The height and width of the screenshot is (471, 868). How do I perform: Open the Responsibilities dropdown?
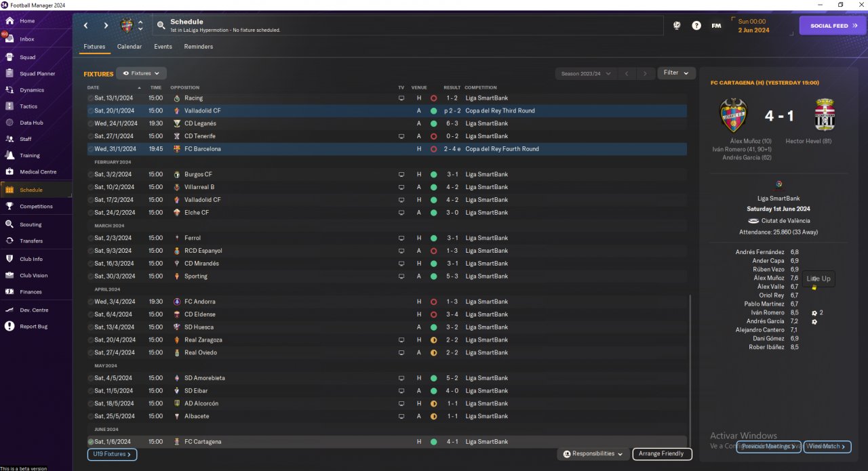click(x=593, y=454)
